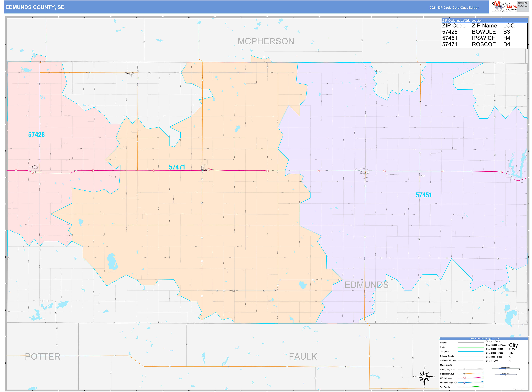Click the Toll Roads green line symbol
Image resolution: width=532 pixels, height=392 pixels.
(x=470, y=387)
